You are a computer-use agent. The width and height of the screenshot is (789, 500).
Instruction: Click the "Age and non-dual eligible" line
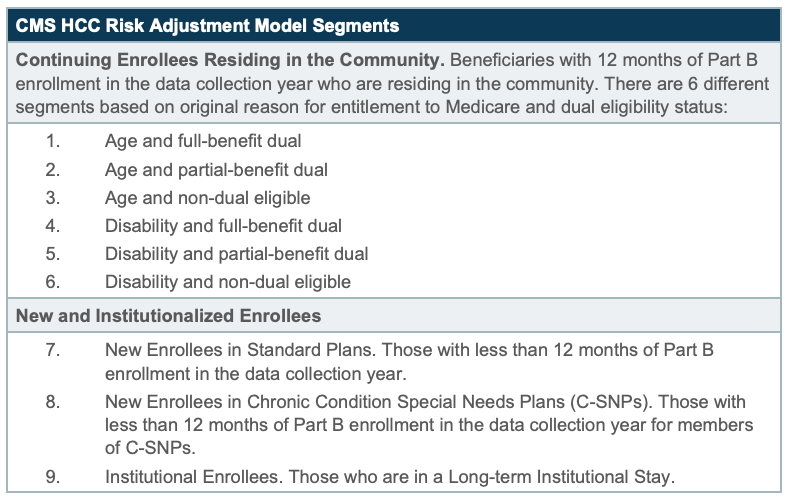pos(207,198)
